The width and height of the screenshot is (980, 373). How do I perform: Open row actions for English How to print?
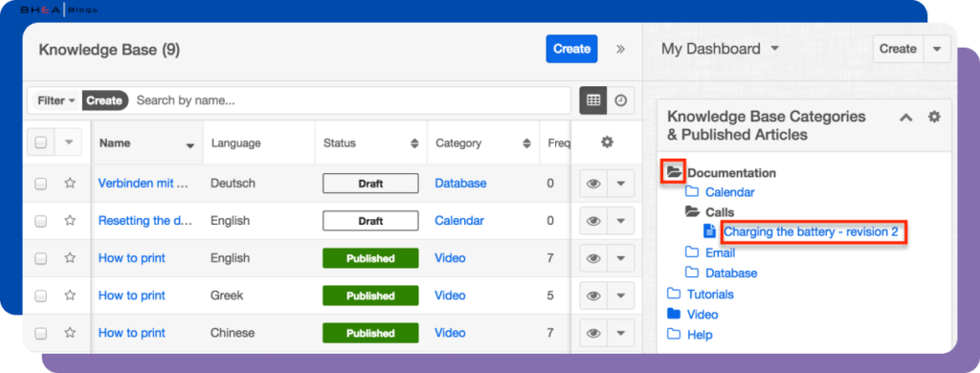coord(621,258)
